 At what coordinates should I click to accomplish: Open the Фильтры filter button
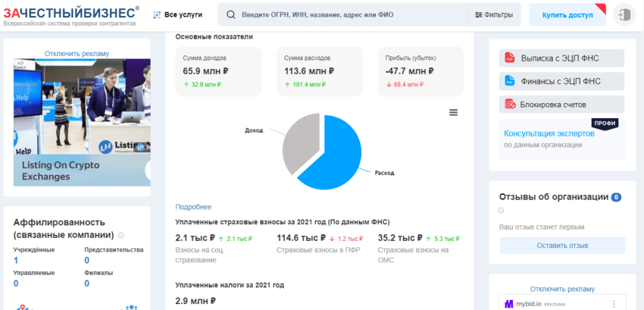click(494, 15)
